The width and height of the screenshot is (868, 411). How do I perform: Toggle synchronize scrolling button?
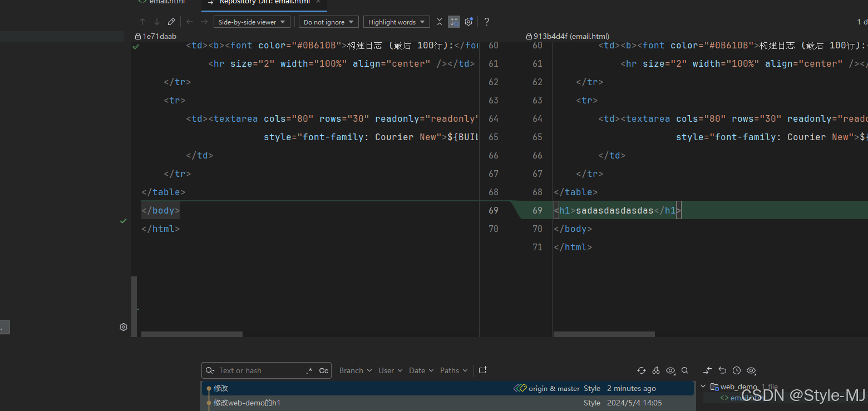(x=454, y=22)
